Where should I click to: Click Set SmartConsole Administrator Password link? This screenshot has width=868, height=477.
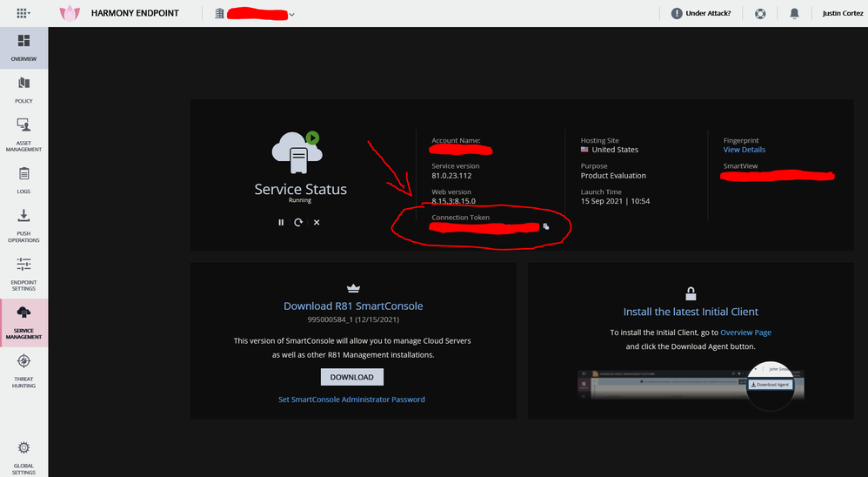pyautogui.click(x=351, y=400)
